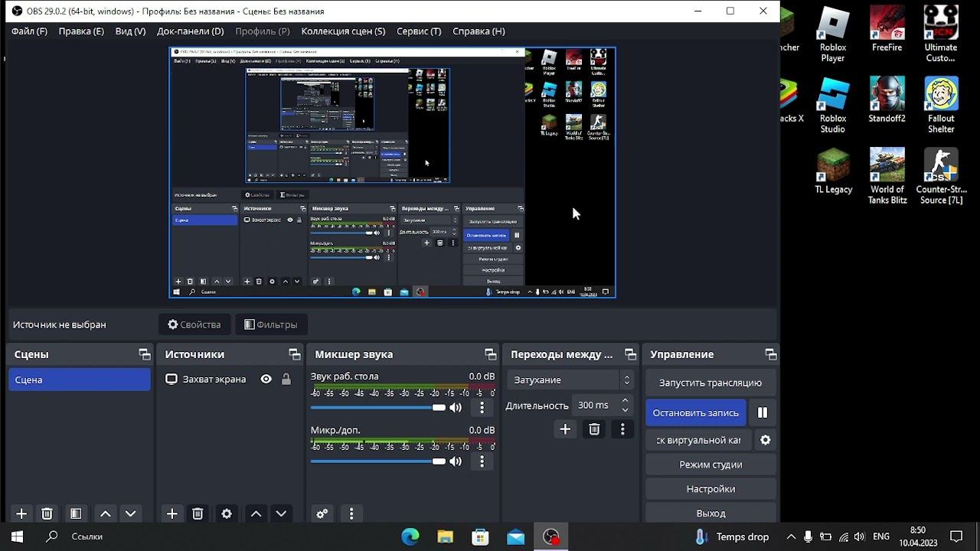Remove the transition with the trash icon
980x551 pixels.
(594, 430)
